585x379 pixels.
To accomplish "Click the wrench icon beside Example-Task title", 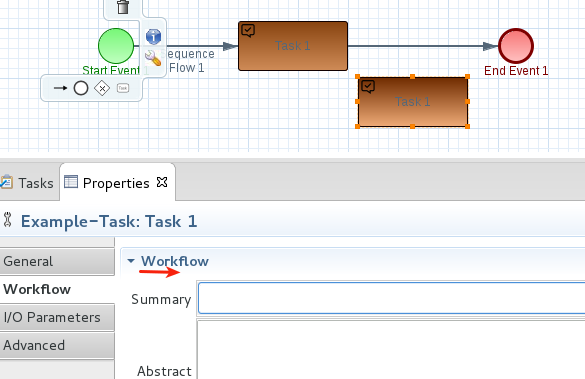I will [x=7, y=220].
